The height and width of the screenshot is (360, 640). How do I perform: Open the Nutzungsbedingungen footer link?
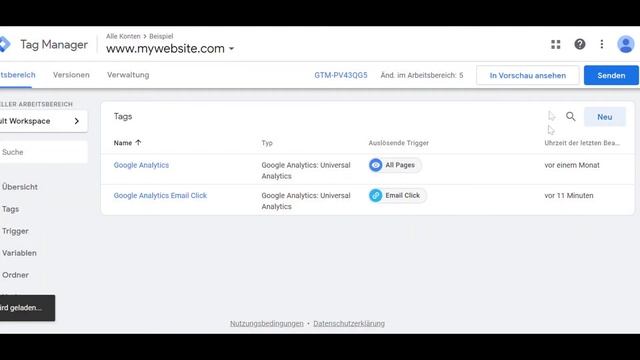pyautogui.click(x=267, y=324)
